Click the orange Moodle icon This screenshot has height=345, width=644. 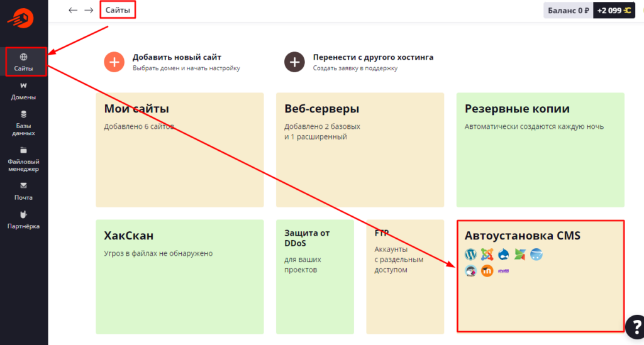coord(487,271)
